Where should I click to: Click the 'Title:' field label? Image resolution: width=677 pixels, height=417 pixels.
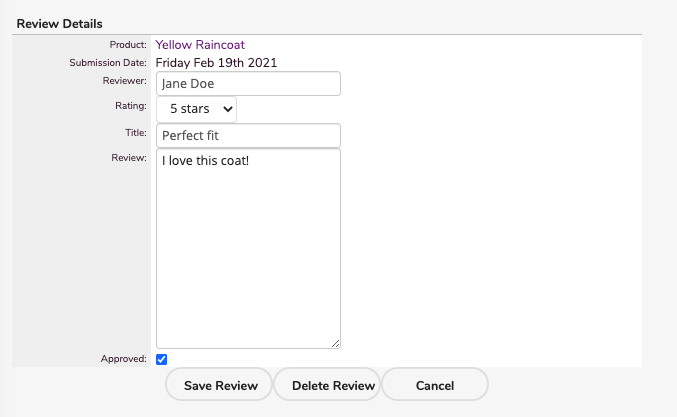(x=135, y=131)
